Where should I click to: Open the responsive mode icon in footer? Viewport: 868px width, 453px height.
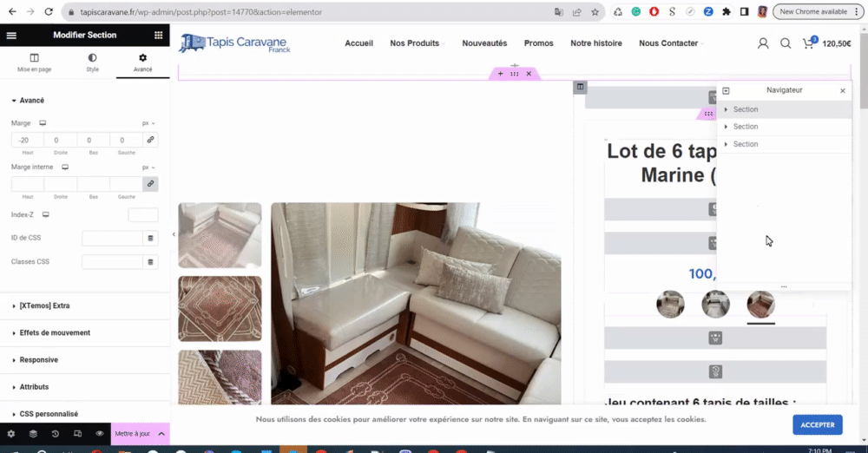pyautogui.click(x=77, y=434)
